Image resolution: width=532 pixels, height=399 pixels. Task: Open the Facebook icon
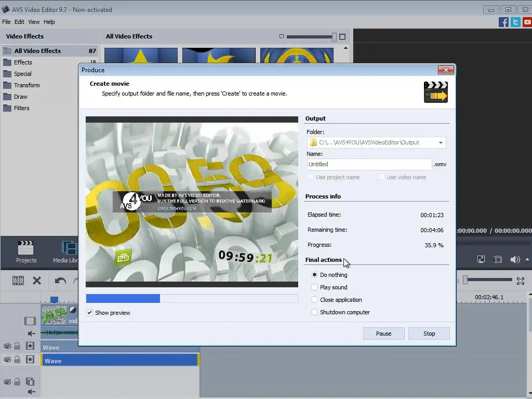pos(503,22)
